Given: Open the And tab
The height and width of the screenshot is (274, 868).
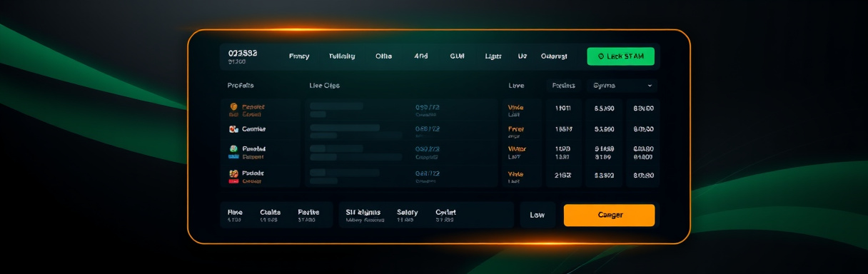Looking at the screenshot, I should (420, 56).
